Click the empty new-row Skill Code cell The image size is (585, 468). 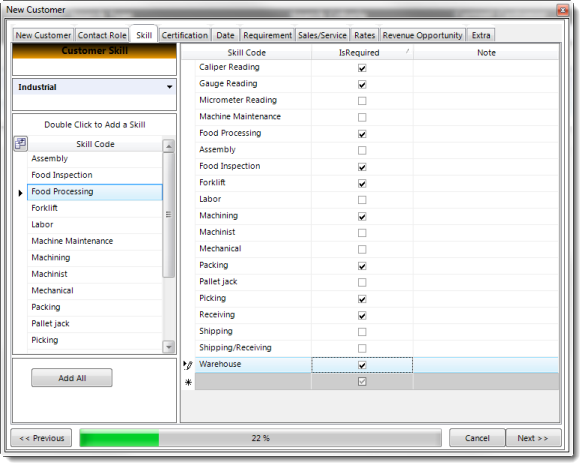tap(253, 382)
